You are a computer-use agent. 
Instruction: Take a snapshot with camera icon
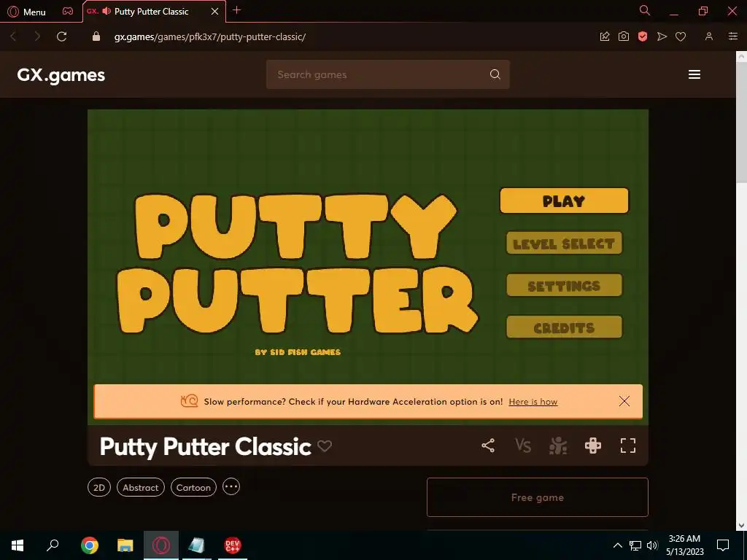(624, 36)
